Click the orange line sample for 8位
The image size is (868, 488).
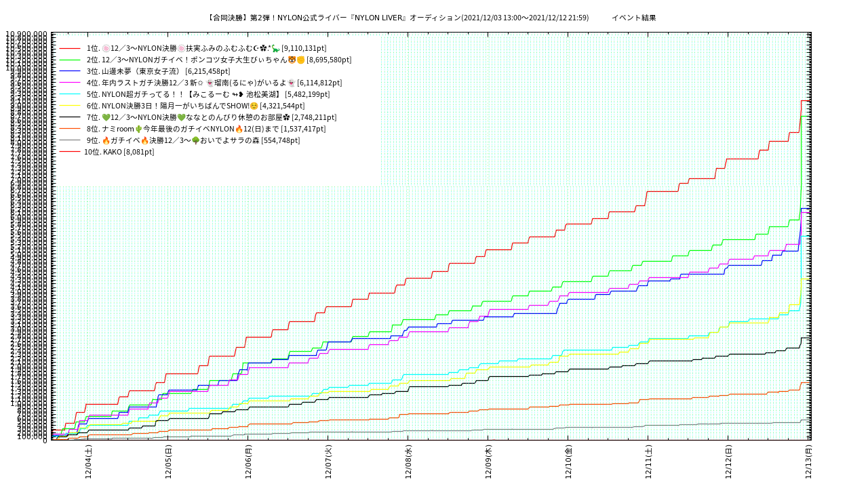[x=70, y=129]
